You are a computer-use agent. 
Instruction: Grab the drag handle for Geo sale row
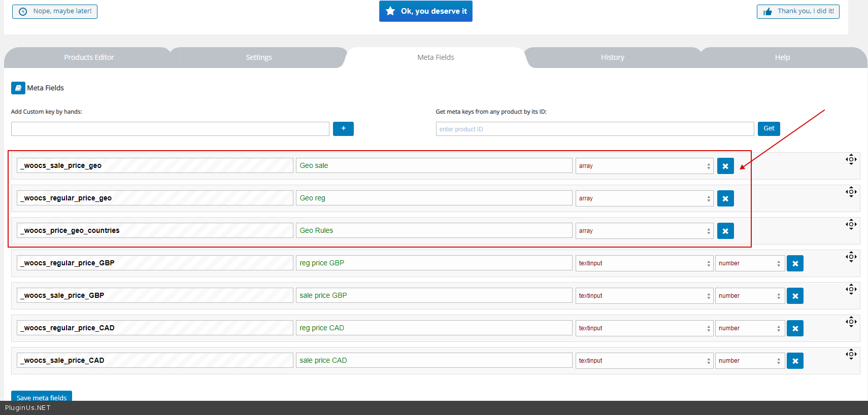tap(851, 159)
